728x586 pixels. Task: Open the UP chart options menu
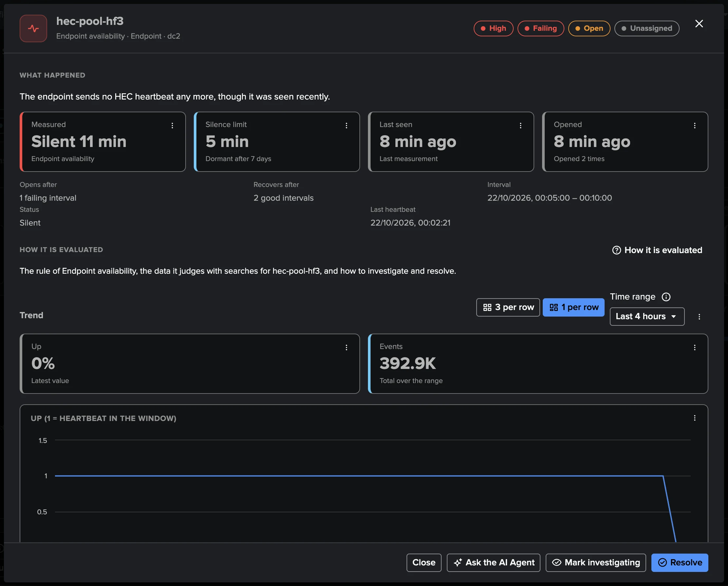pos(695,418)
